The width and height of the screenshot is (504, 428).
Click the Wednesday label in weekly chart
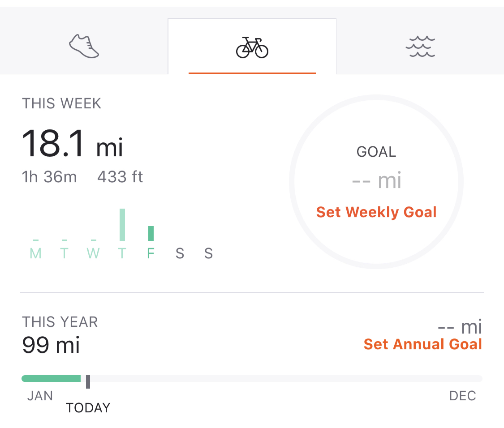pos(93,254)
